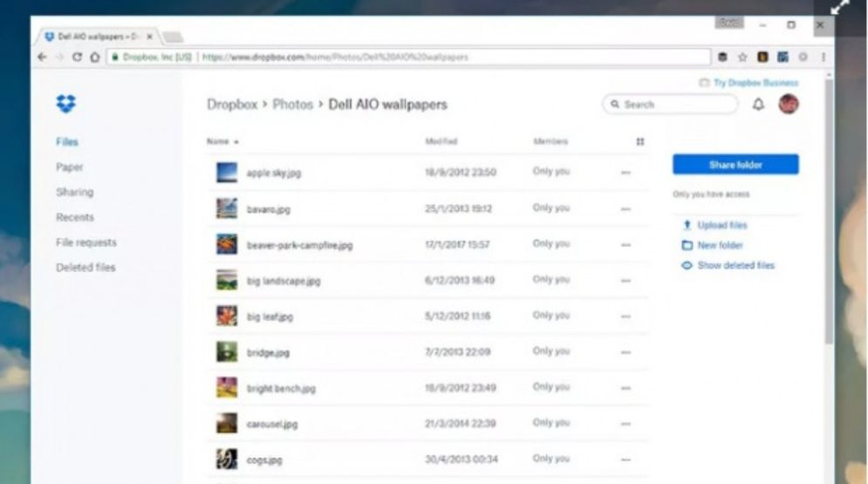The height and width of the screenshot is (484, 868).
Task: Open File requests in the sidebar
Action: click(x=86, y=242)
